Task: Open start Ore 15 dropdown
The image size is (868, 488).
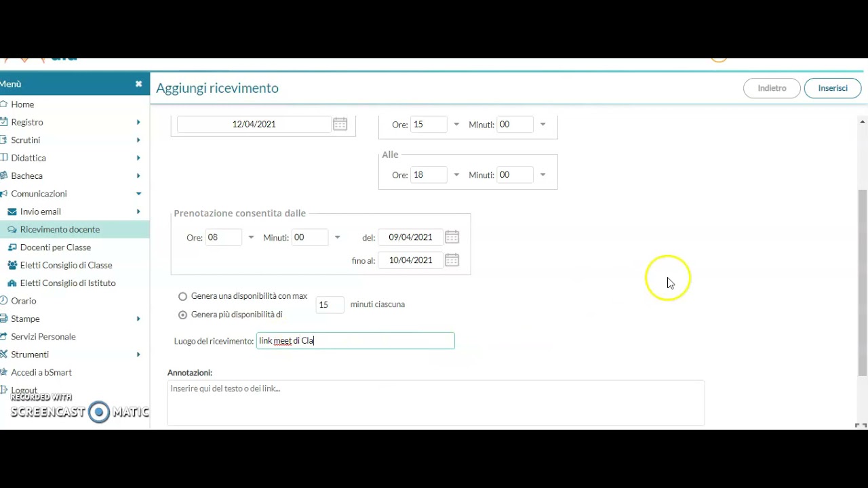Action: [456, 125]
